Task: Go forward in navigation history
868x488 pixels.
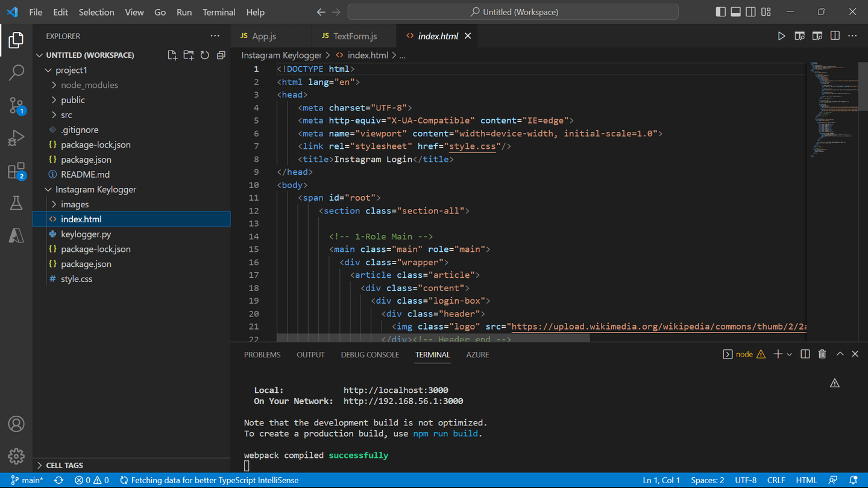Action: tap(336, 12)
